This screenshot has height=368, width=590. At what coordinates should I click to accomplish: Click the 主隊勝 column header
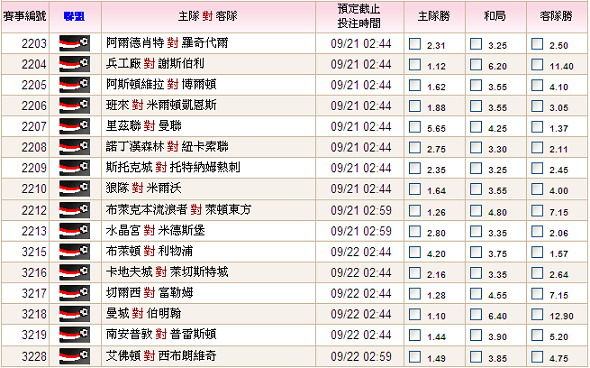434,16
